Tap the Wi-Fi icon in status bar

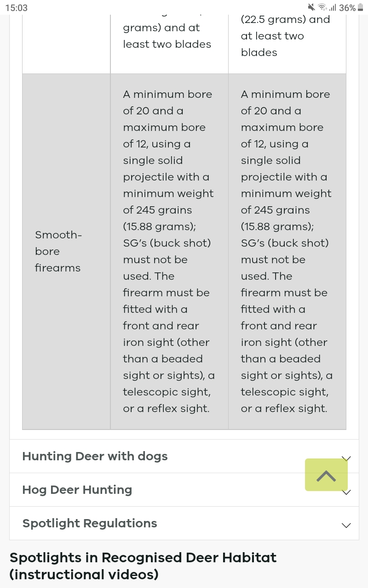[322, 7]
